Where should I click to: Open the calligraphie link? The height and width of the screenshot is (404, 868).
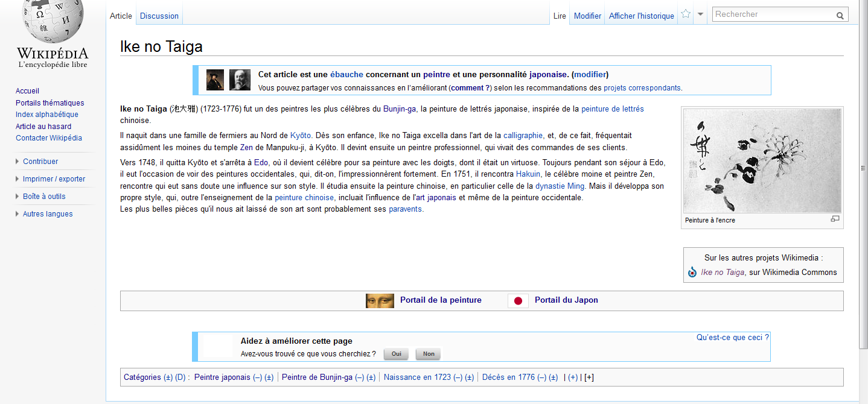pos(523,136)
